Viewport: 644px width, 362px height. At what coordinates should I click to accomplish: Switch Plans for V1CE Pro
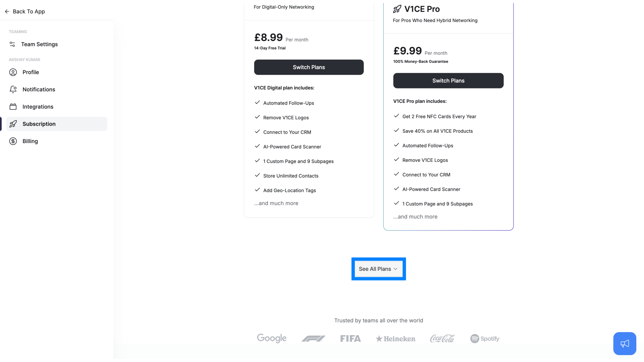click(x=448, y=80)
